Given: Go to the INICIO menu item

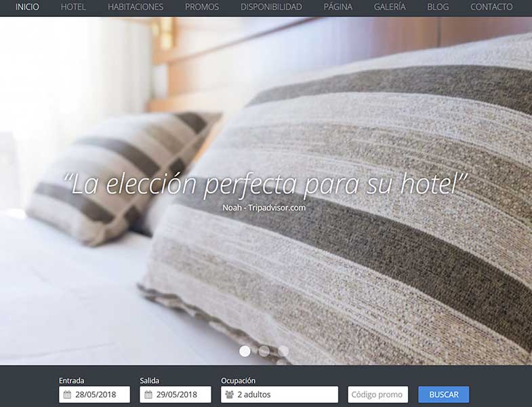Looking at the screenshot, I should (27, 7).
